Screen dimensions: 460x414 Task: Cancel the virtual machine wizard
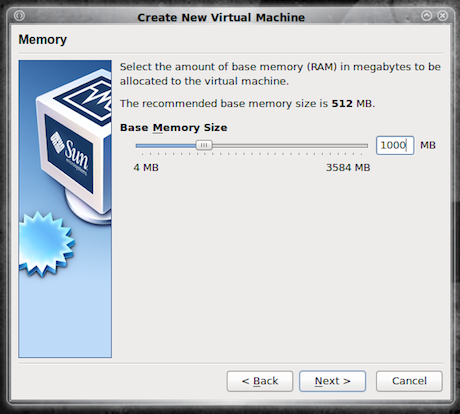point(409,381)
